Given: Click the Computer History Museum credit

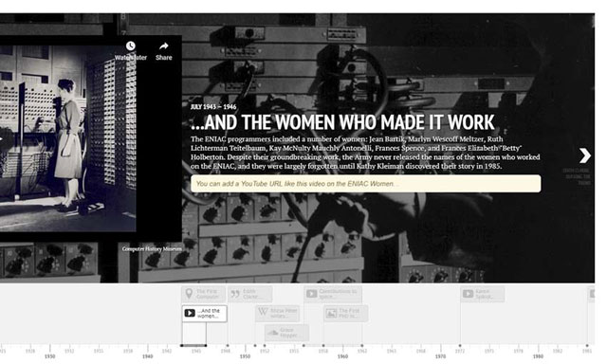Looking at the screenshot, I should pyautogui.click(x=152, y=249).
